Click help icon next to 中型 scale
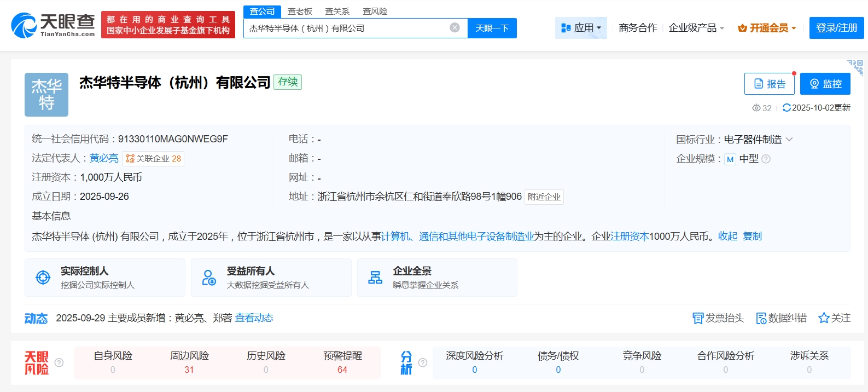 (x=766, y=159)
